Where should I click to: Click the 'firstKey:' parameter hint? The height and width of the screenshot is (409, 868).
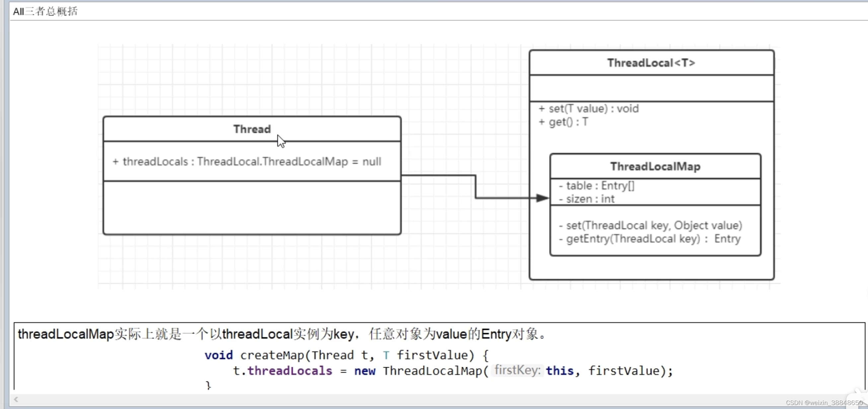point(517,370)
